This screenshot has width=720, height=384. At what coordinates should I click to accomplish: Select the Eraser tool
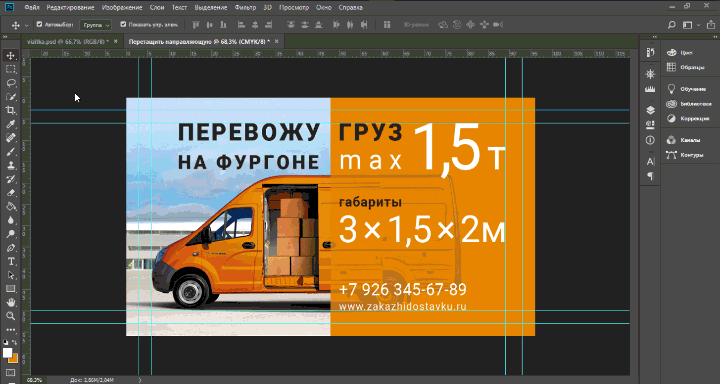click(11, 193)
